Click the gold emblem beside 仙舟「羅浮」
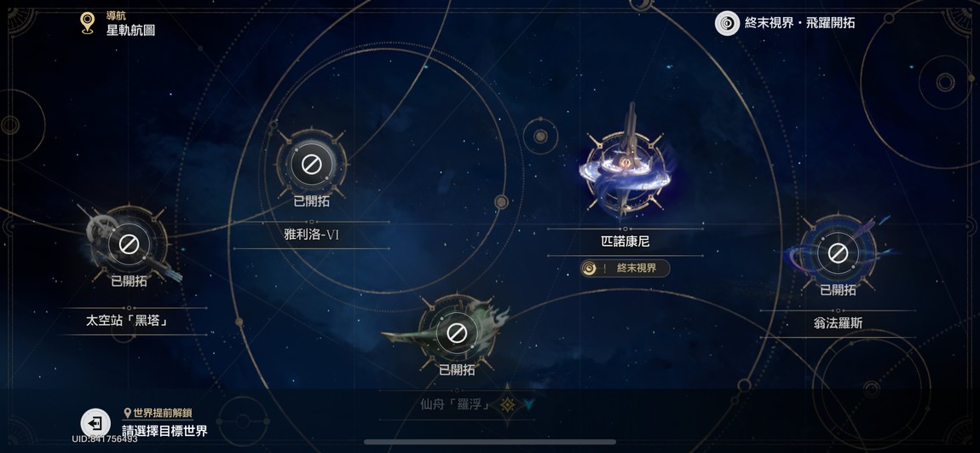The height and width of the screenshot is (453, 980). (507, 405)
